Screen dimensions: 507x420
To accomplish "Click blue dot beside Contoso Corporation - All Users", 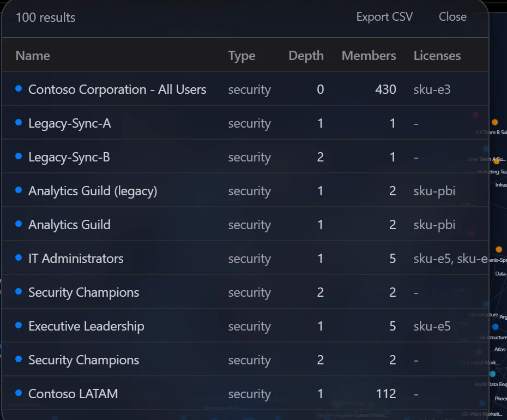I will point(19,88).
